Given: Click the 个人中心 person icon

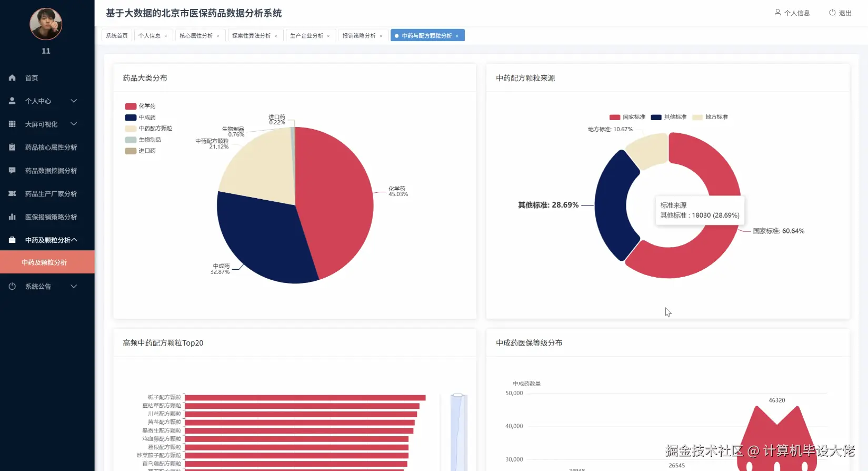Looking at the screenshot, I should (12, 101).
